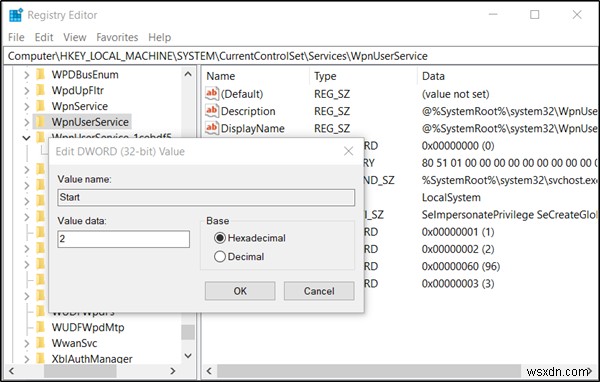Click the 0x00000000 (0) data value
The width and height of the screenshot is (600, 382).
[x=458, y=145]
